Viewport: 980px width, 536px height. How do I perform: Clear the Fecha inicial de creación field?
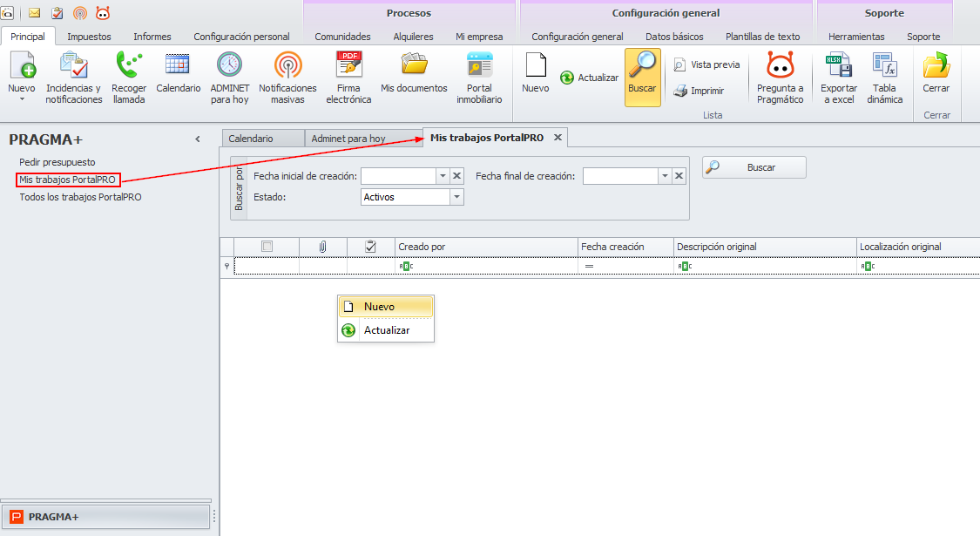(456, 176)
